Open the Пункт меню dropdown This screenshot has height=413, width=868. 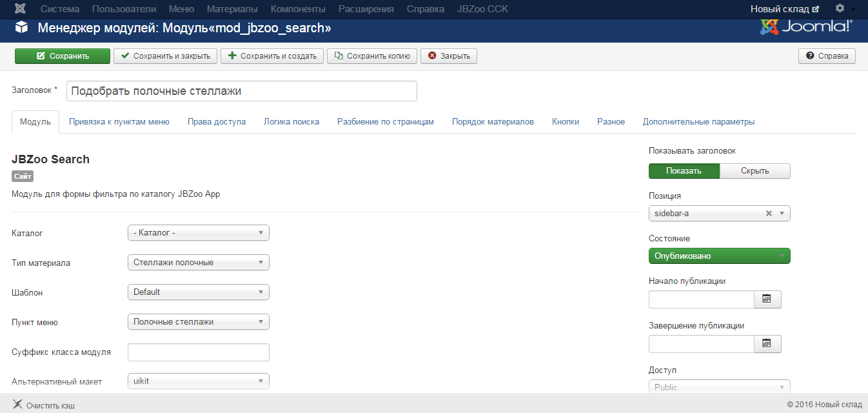199,322
